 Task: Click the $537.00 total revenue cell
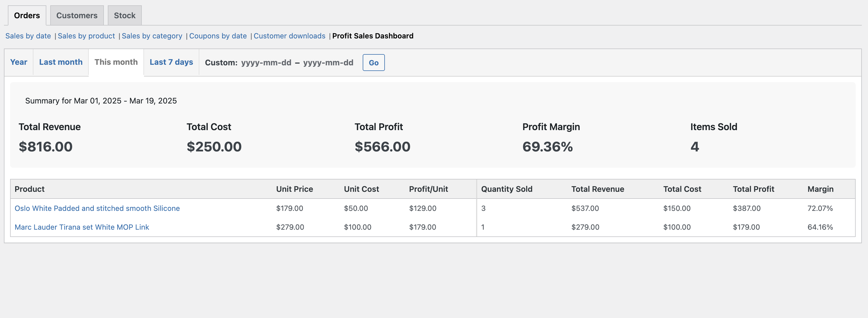[585, 208]
